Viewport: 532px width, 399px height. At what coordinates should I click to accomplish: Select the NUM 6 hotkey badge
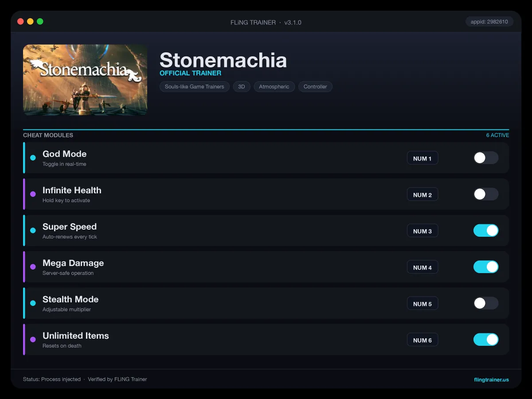pyautogui.click(x=422, y=340)
